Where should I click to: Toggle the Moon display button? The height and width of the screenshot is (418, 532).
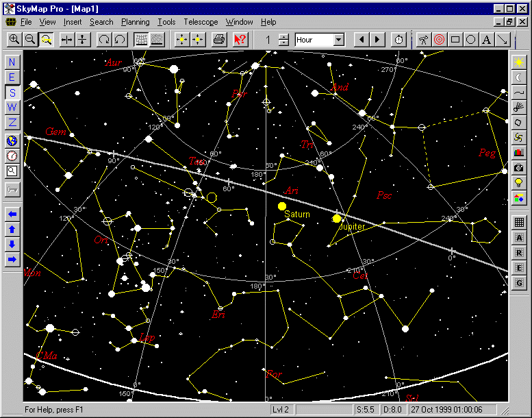[519, 77]
